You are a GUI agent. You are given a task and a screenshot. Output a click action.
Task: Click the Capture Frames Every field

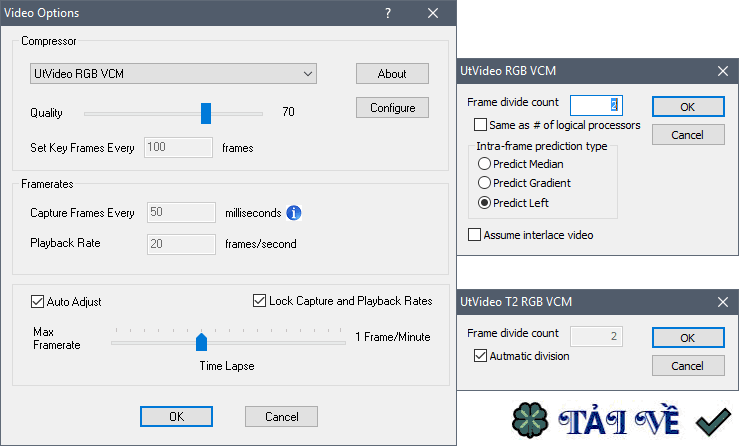coord(181,212)
